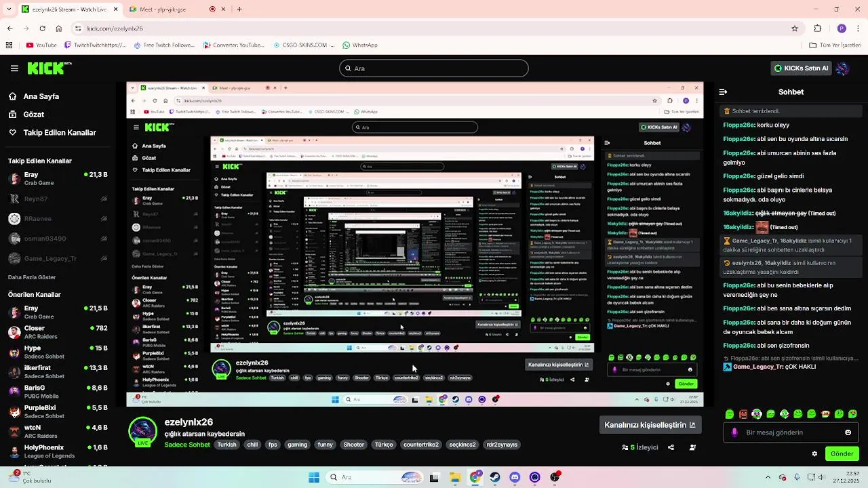Click the Task View taskbar icon

(434, 477)
